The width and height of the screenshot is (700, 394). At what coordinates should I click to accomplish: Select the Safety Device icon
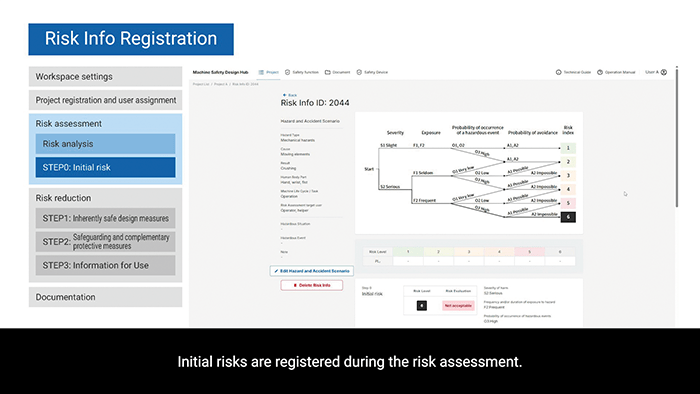point(359,72)
